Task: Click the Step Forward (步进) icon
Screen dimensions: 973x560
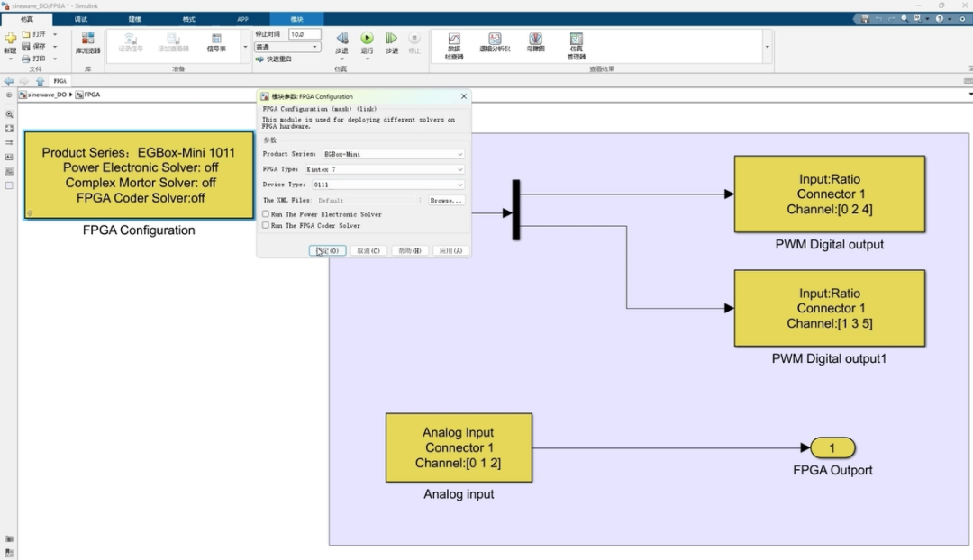Action: click(x=391, y=39)
